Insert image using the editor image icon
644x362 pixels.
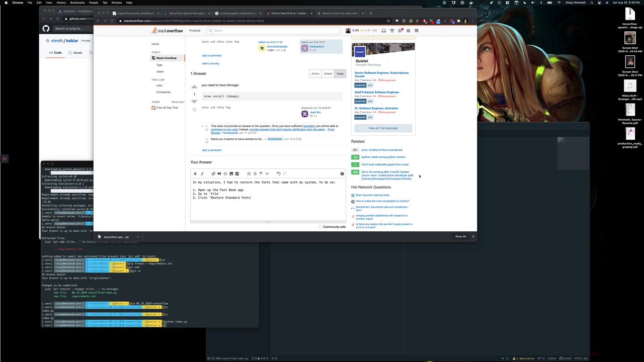coord(231,174)
